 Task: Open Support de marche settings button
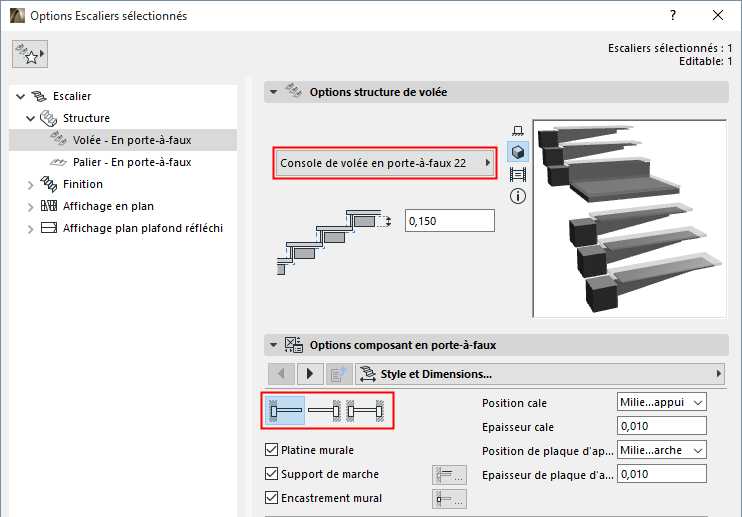coord(449,474)
